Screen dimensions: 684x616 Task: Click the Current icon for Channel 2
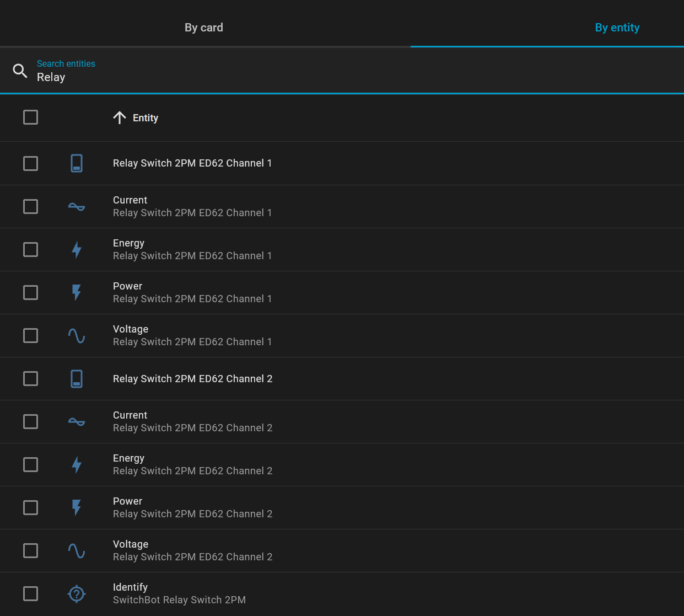pyautogui.click(x=77, y=422)
